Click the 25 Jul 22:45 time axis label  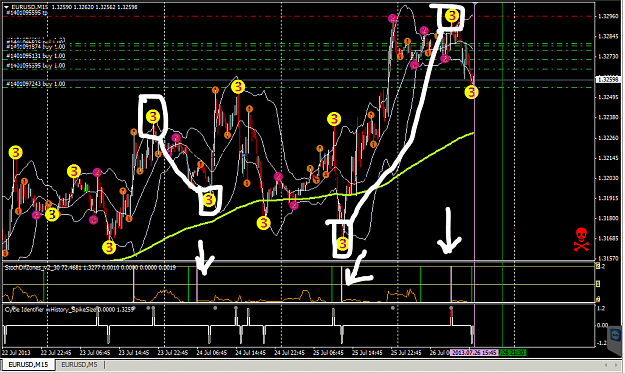[x=406, y=353]
